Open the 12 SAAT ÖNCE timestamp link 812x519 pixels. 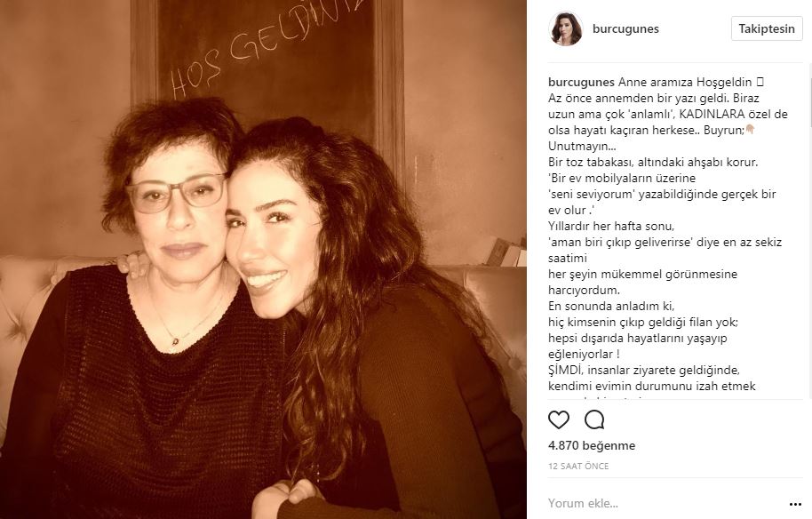click(x=578, y=467)
